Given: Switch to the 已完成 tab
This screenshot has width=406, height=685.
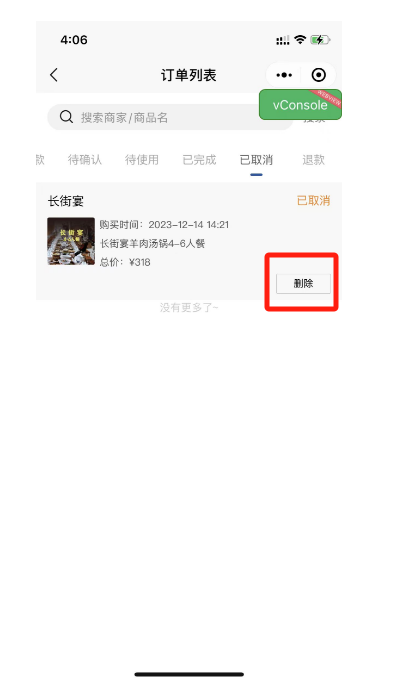Looking at the screenshot, I should click(x=199, y=160).
